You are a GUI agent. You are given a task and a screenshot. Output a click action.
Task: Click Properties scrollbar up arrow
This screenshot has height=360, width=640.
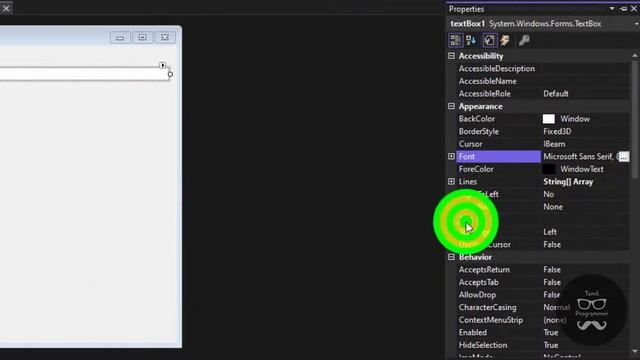point(635,56)
